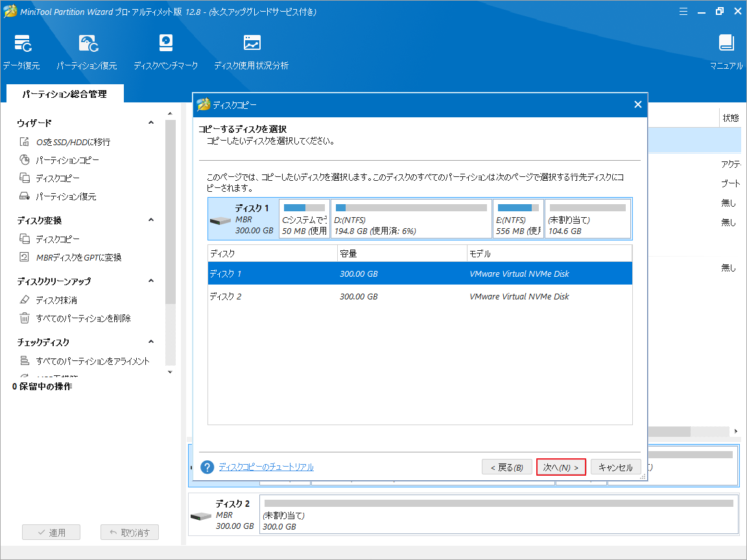Image resolution: width=747 pixels, height=560 pixels.
Task: Click ディスク抹消 eraser icon
Action: click(24, 299)
